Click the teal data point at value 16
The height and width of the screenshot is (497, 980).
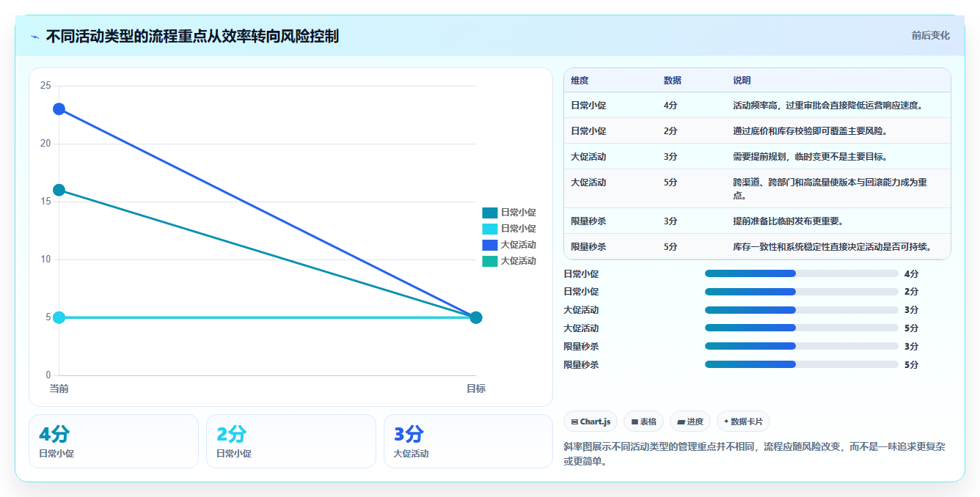[x=59, y=190]
